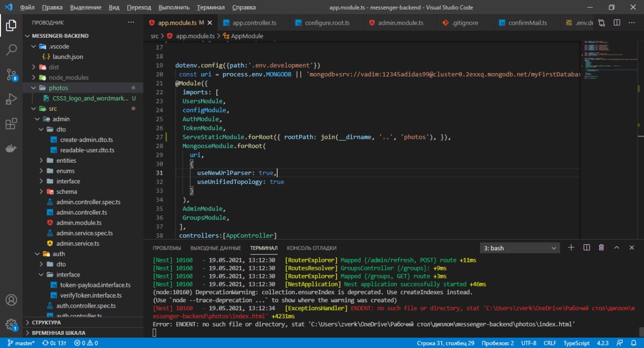
Task: Open admin.service.ts in the explorer
Action: coord(77,244)
